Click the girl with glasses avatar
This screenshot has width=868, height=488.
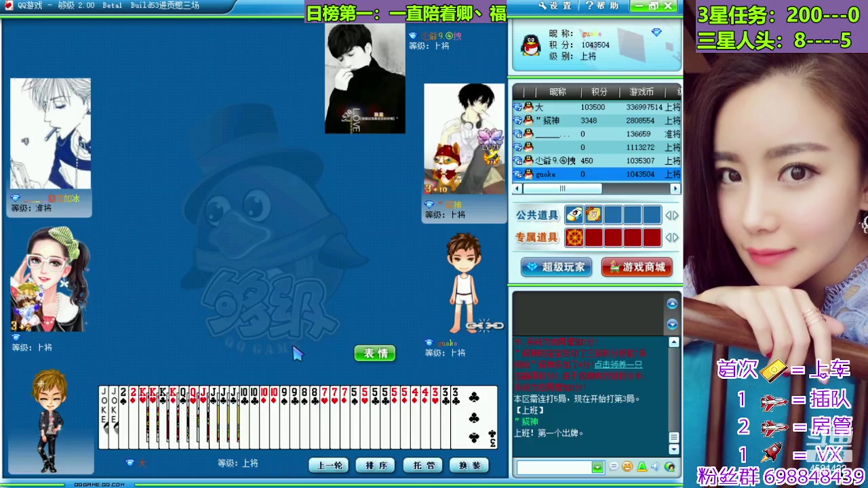point(50,279)
